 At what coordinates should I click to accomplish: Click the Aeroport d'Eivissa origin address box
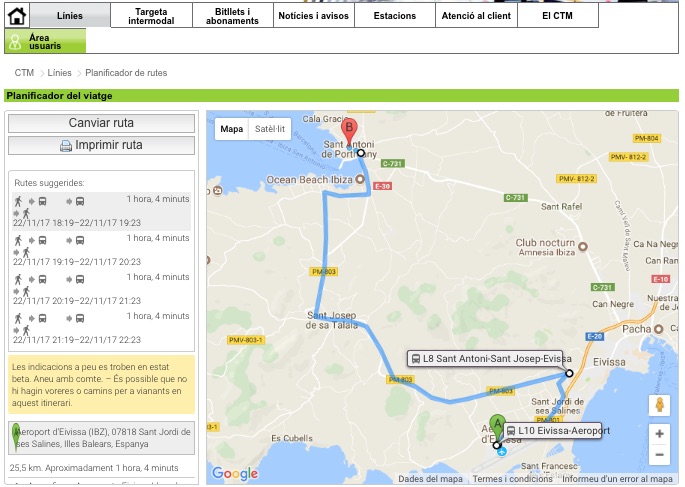tap(101, 438)
